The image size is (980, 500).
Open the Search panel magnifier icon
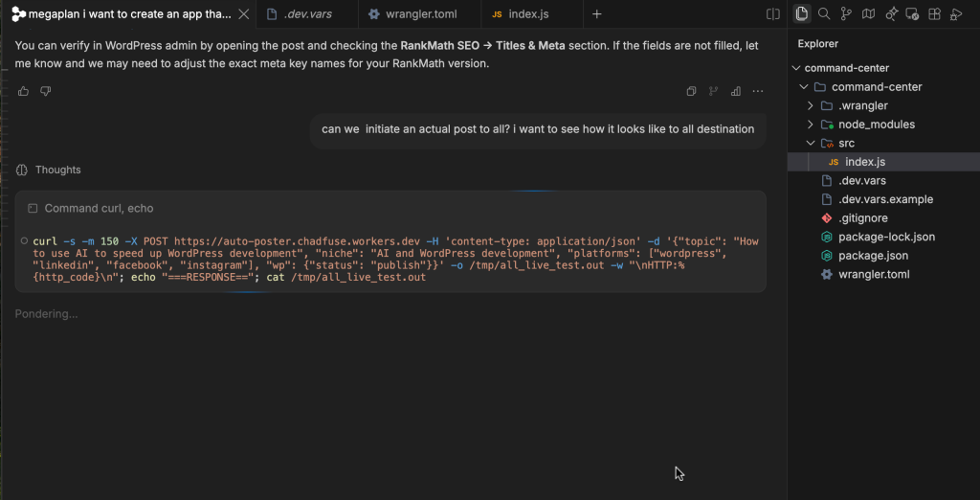point(824,13)
